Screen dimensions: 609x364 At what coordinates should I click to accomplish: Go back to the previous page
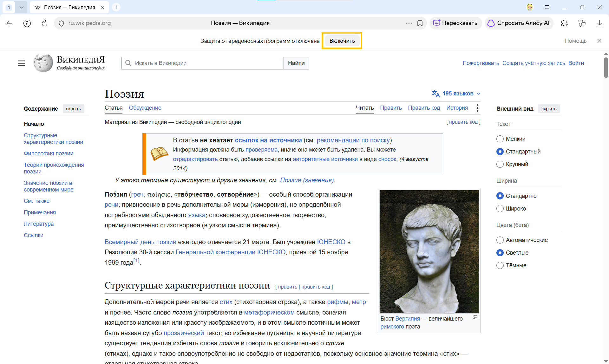pos(10,23)
